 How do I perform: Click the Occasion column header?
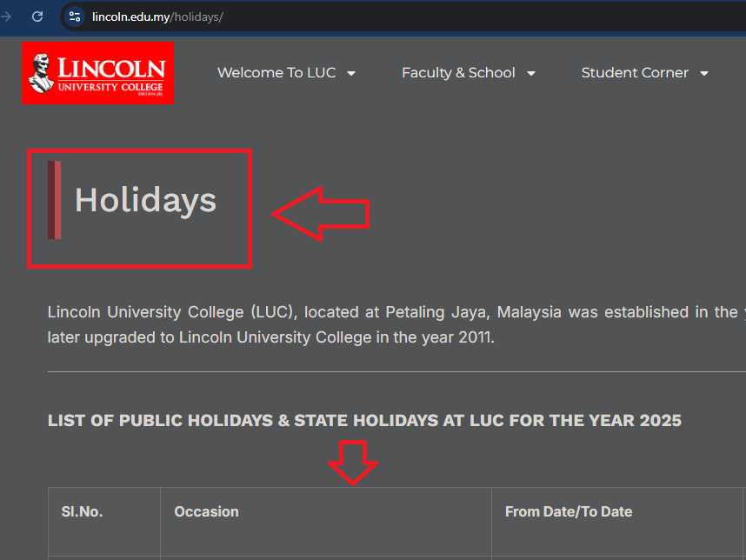click(206, 511)
